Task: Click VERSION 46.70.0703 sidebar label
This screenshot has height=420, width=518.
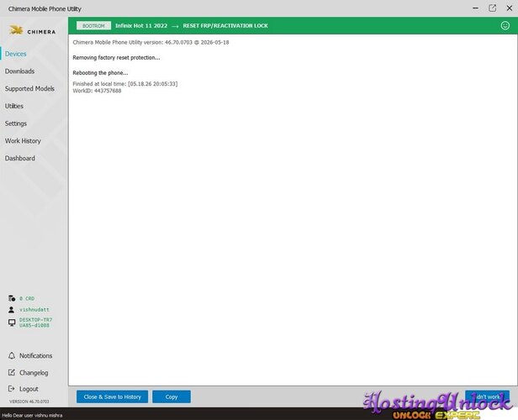Action: [29, 402]
